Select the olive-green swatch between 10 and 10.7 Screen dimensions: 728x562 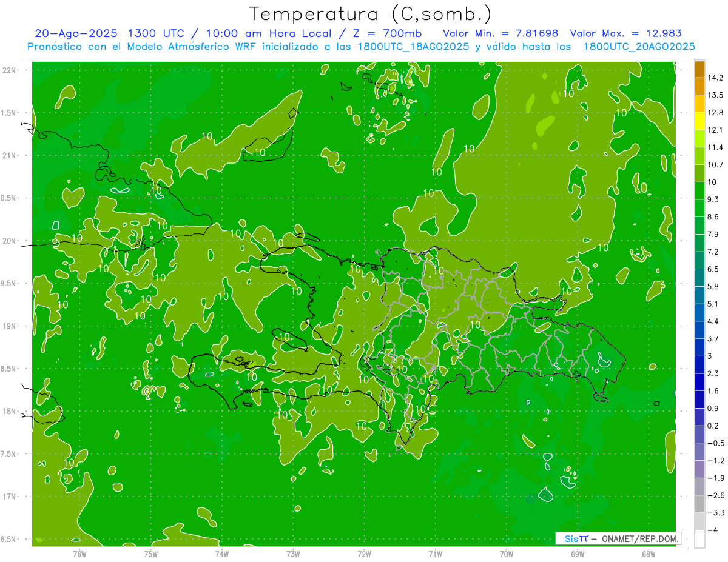[x=699, y=173]
